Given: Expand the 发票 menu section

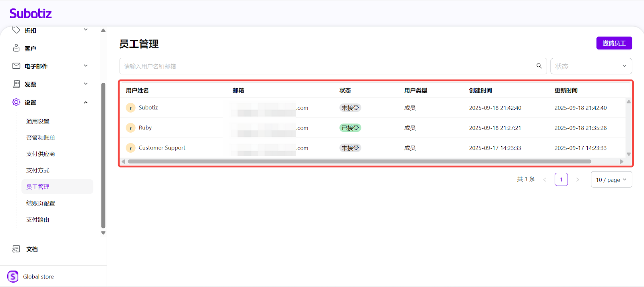Looking at the screenshot, I should (x=86, y=84).
